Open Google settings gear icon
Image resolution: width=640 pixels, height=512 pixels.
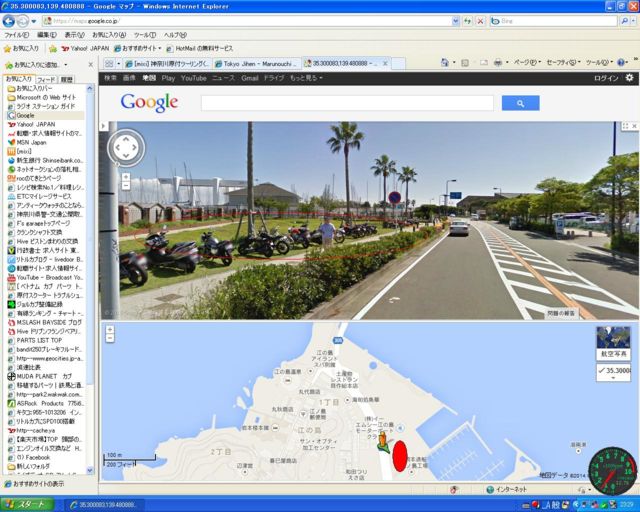[x=629, y=77]
